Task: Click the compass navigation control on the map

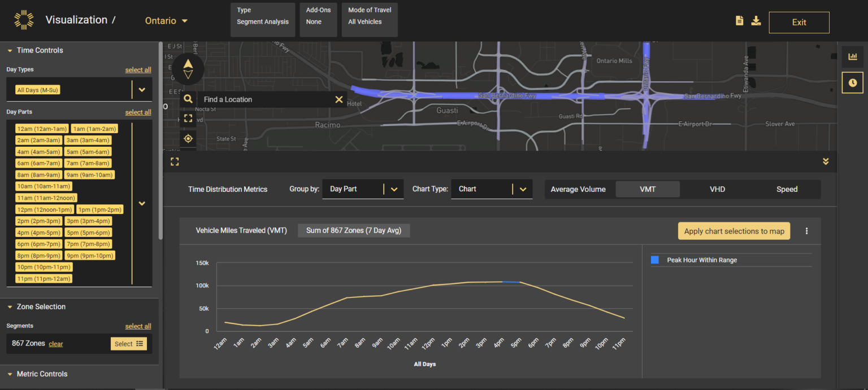Action: coord(188,69)
